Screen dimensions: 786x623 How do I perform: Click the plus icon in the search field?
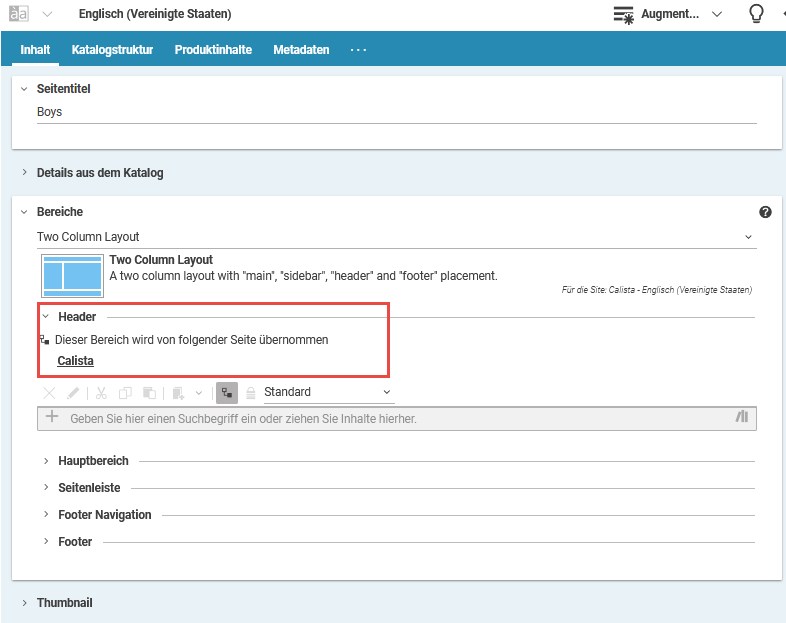(52, 418)
